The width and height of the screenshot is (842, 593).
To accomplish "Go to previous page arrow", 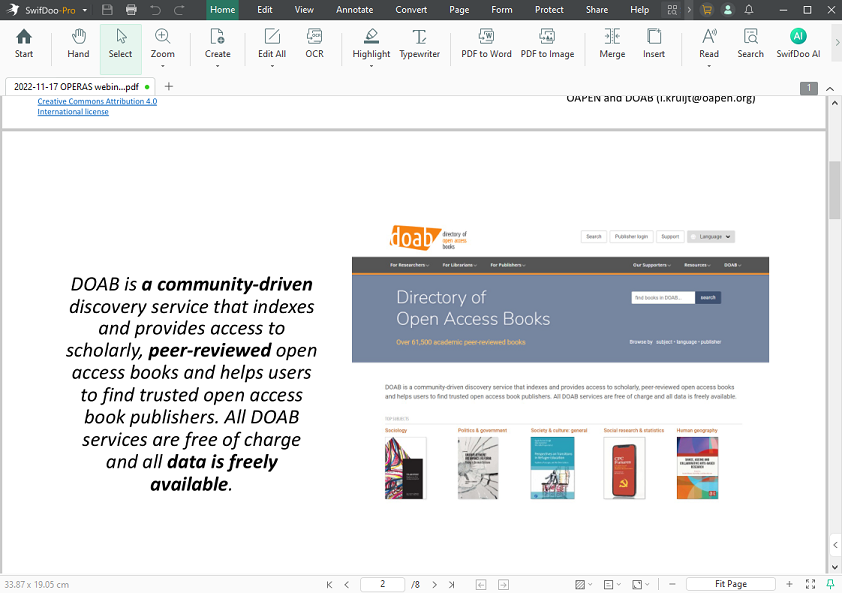I will click(347, 584).
